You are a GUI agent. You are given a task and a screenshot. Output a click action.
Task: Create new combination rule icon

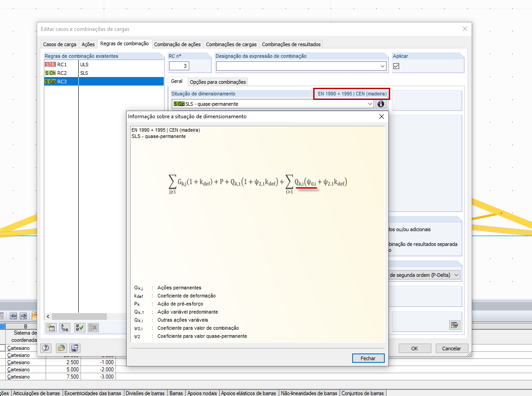tap(51, 328)
